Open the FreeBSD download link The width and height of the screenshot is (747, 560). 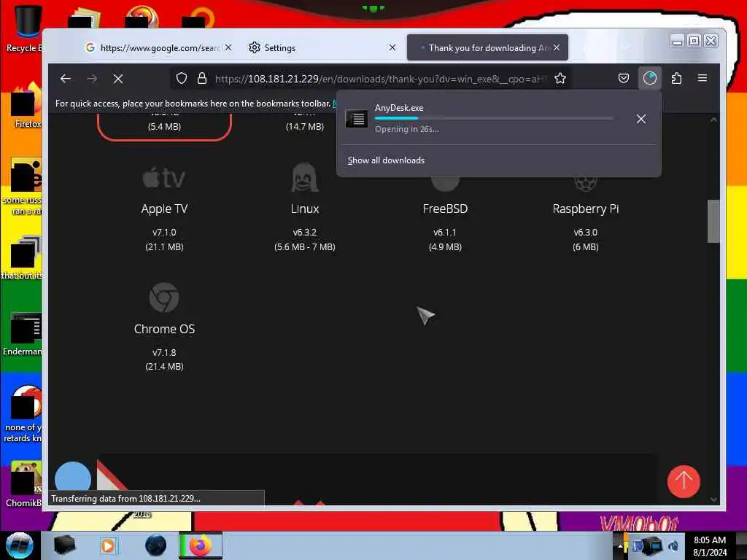(445, 209)
